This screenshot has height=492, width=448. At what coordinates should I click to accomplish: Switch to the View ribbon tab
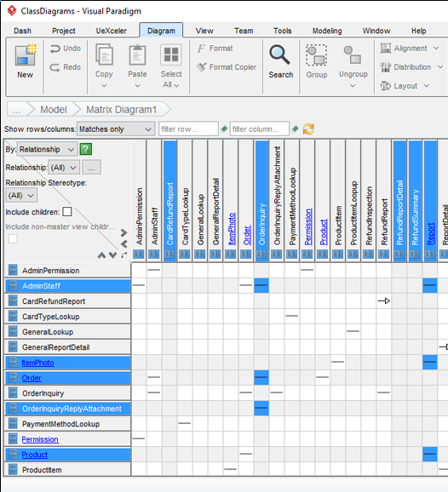(204, 31)
